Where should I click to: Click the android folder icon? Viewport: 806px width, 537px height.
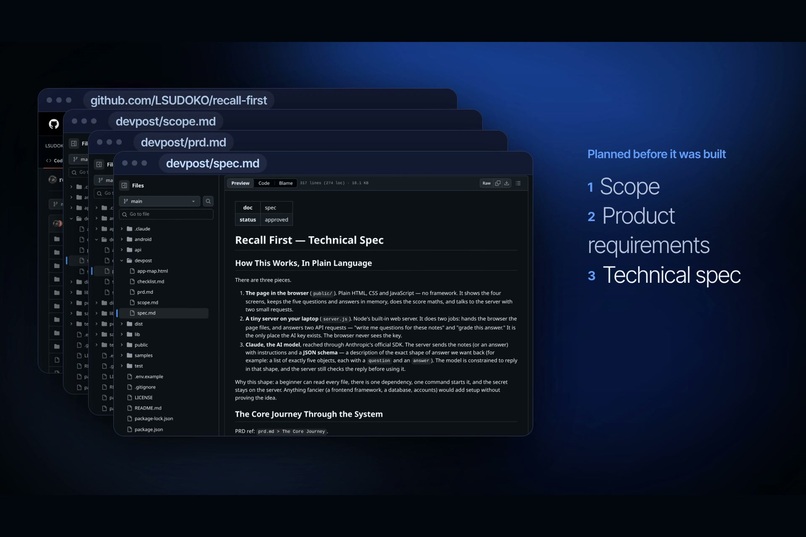pyautogui.click(x=130, y=239)
